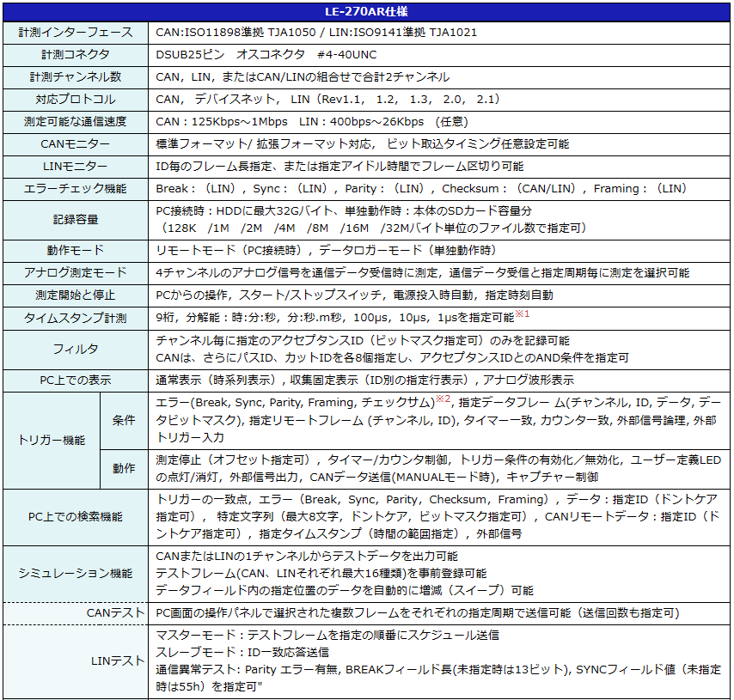Screen dimensions: 734x700
Task: Click the チャンネル毎に指定のアクセプタンスID line
Action: click(x=363, y=341)
